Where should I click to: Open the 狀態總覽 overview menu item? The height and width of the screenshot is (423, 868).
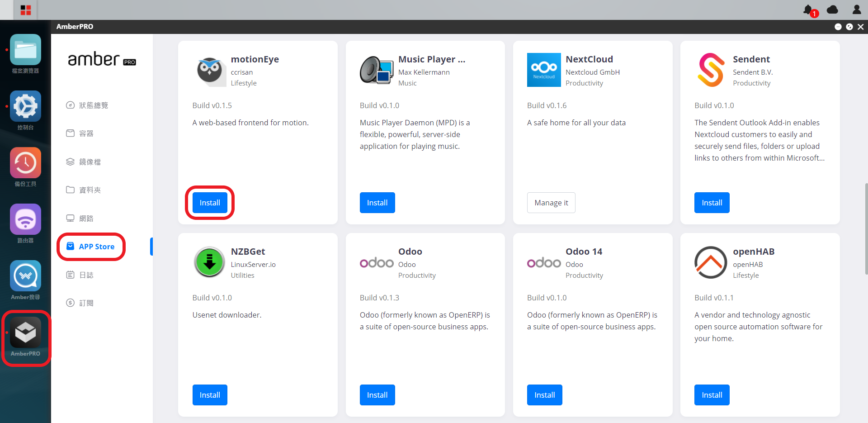(87, 105)
